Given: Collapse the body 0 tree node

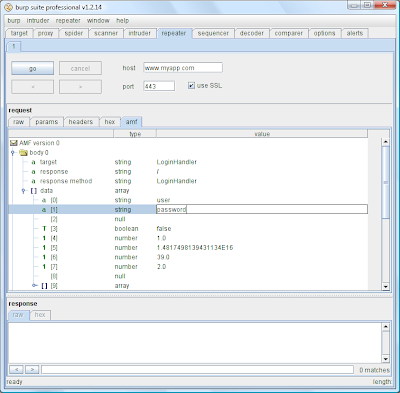Looking at the screenshot, I should [13, 153].
